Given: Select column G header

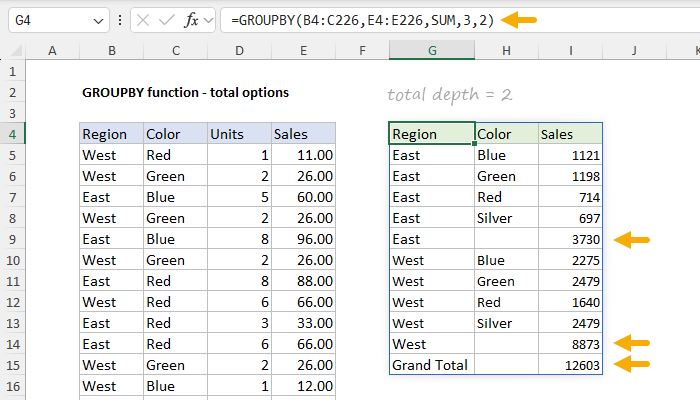Looking at the screenshot, I should tap(432, 50).
